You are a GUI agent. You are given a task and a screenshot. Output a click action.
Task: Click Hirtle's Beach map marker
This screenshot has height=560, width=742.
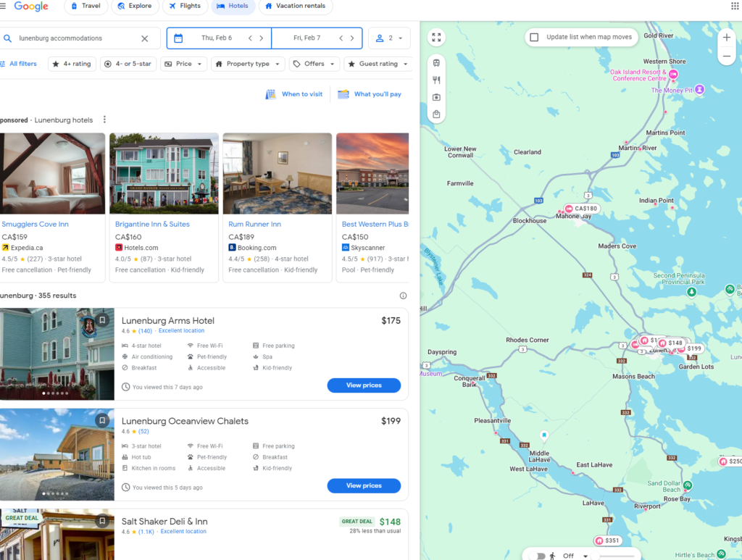[x=721, y=554]
